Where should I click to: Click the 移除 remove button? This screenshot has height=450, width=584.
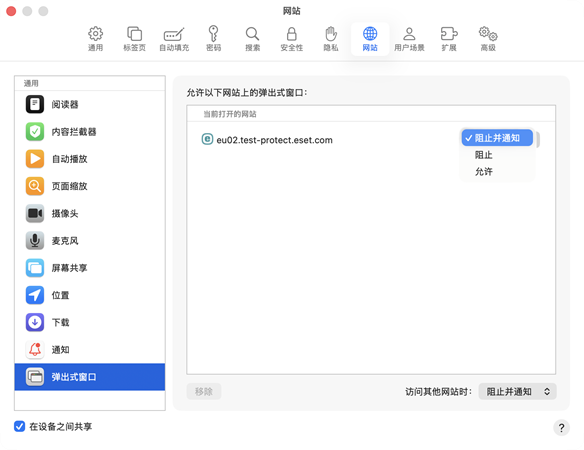[204, 392]
